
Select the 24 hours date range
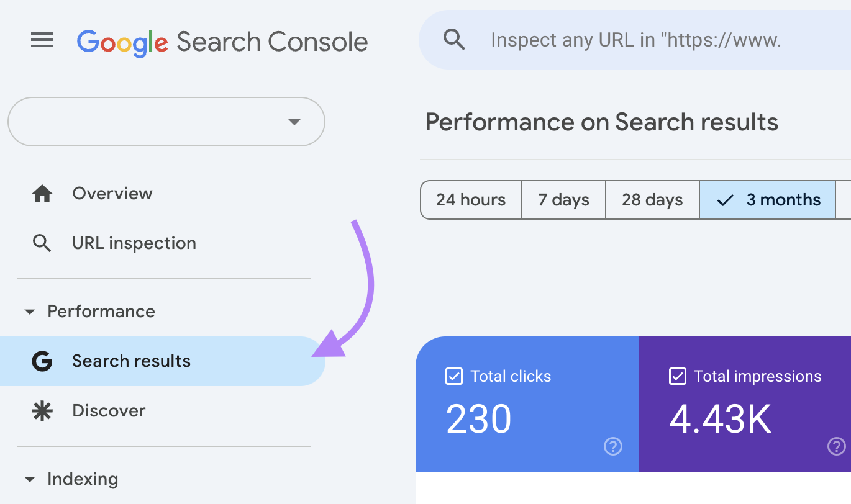471,200
